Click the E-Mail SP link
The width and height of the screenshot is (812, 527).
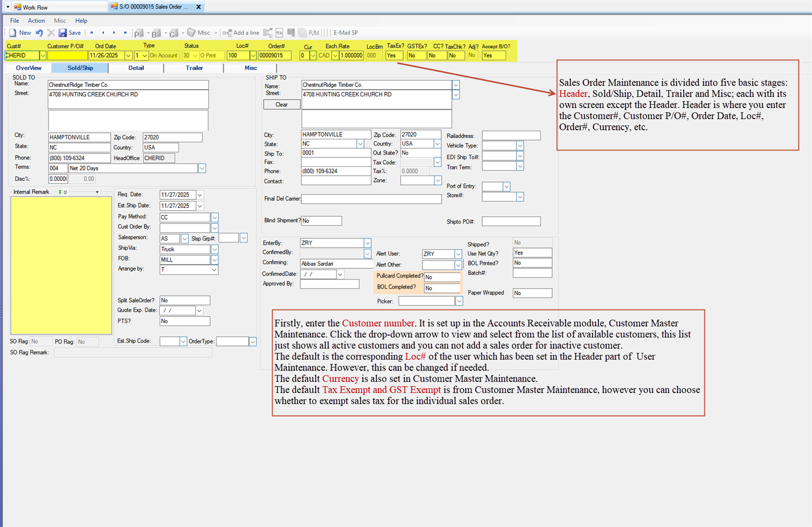346,32
